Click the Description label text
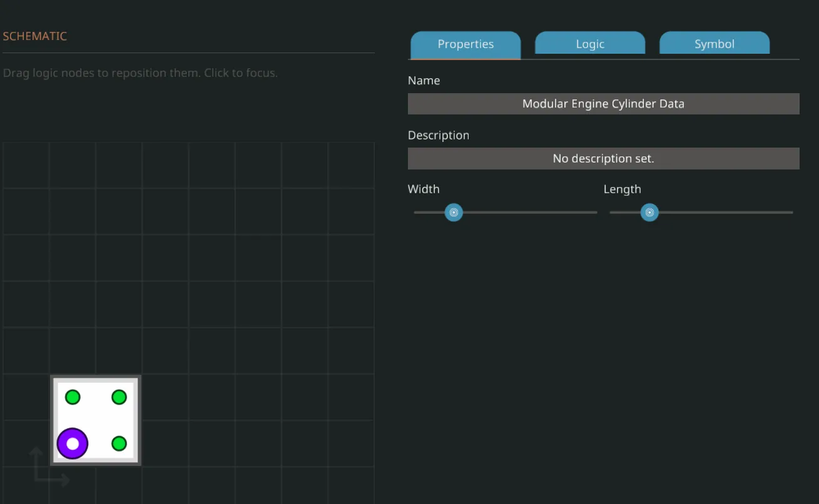 click(438, 136)
